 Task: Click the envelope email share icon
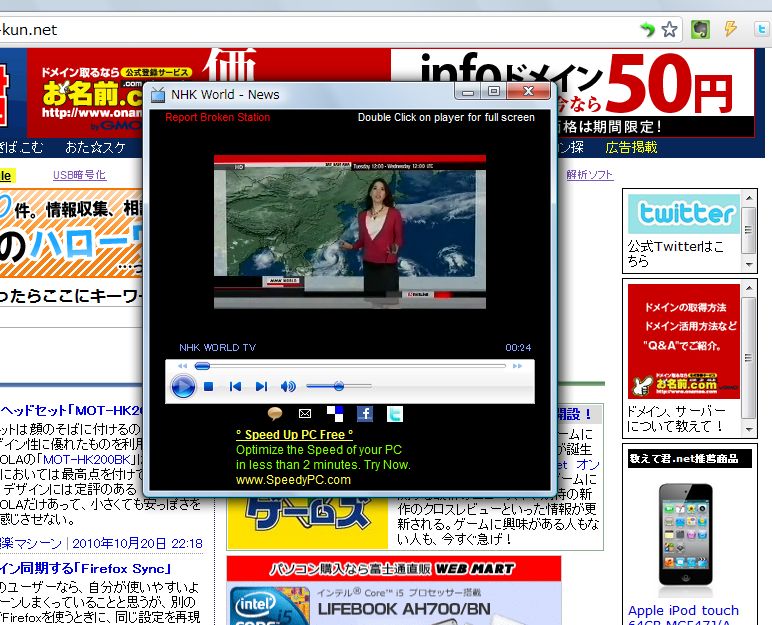(x=305, y=414)
